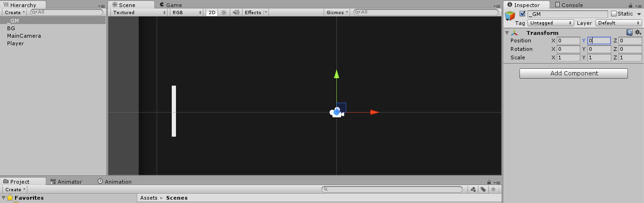Focus the Project search field

point(392,189)
